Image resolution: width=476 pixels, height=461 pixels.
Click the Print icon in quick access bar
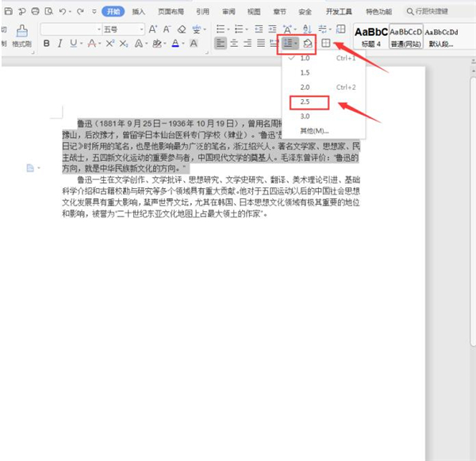coord(33,12)
